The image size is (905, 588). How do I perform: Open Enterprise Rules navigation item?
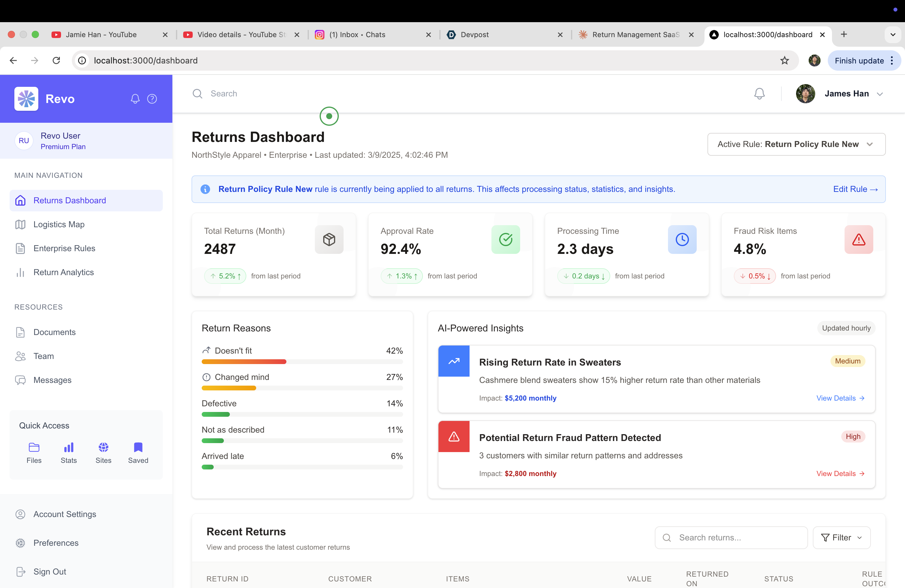pyautogui.click(x=64, y=248)
